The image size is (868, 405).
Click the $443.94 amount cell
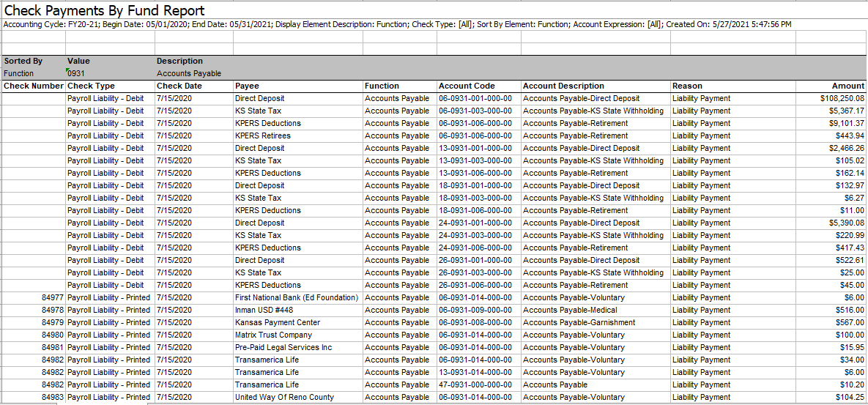(x=831, y=135)
